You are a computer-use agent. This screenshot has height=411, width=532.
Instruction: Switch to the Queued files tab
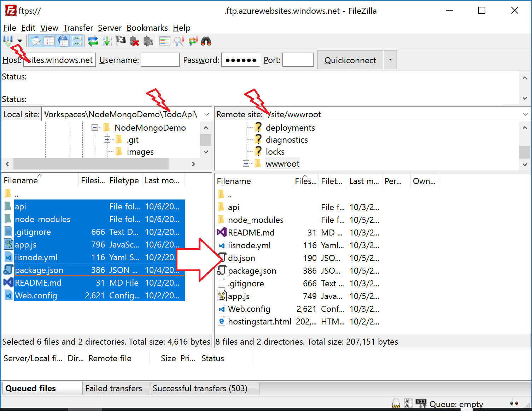(x=42, y=388)
